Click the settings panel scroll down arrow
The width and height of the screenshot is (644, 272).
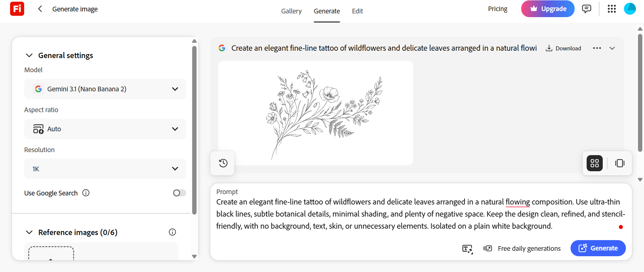194,256
